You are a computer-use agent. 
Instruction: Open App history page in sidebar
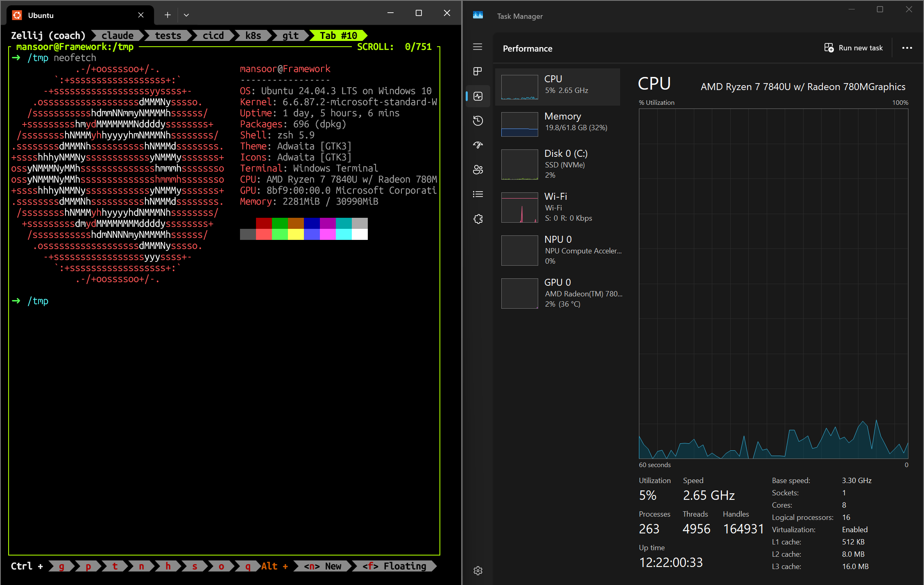(478, 121)
